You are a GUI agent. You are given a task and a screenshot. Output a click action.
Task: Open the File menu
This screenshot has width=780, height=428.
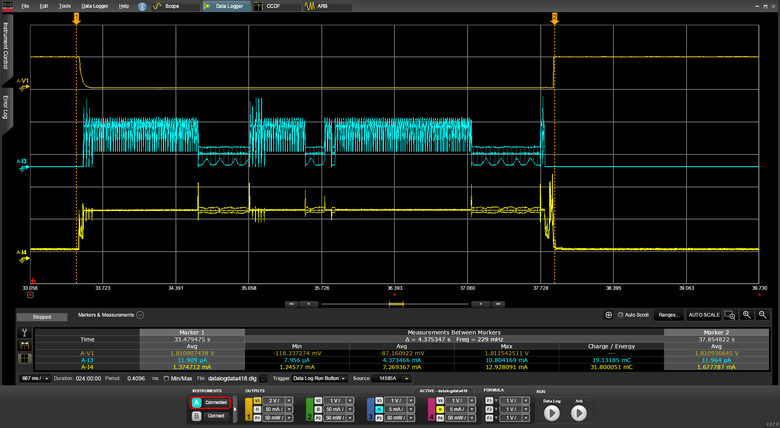tap(25, 6)
